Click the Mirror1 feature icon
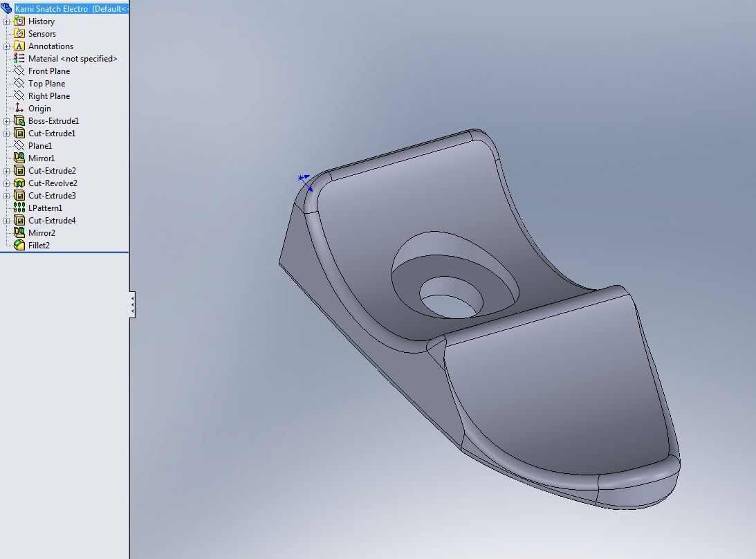Viewport: 756px width, 559px height. pyautogui.click(x=19, y=158)
